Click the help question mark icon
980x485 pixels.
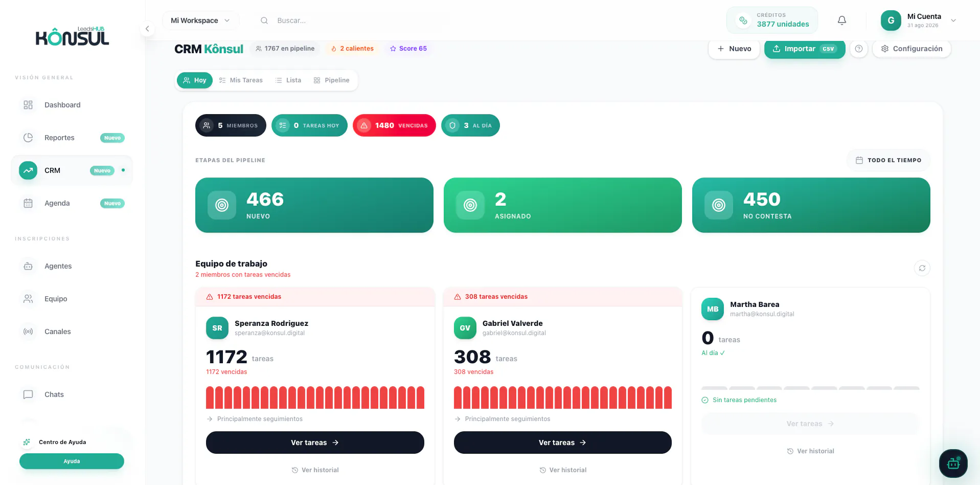coord(859,49)
